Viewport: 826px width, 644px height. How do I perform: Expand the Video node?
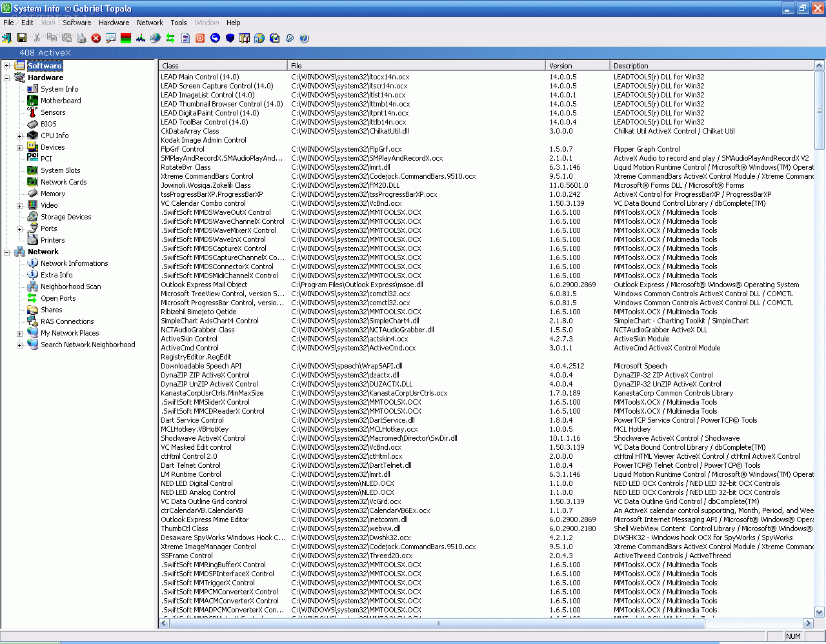pyautogui.click(x=19, y=206)
